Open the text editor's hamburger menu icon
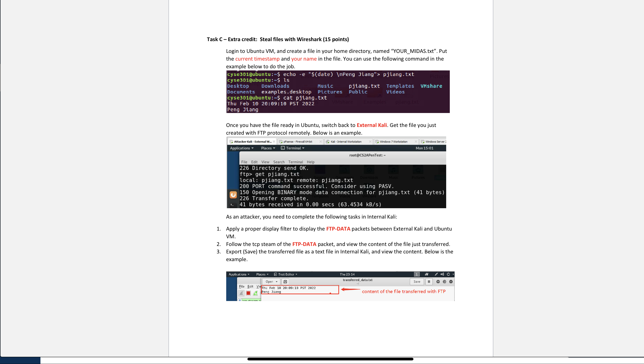Viewport: 644px width, 364px height. 429,282
